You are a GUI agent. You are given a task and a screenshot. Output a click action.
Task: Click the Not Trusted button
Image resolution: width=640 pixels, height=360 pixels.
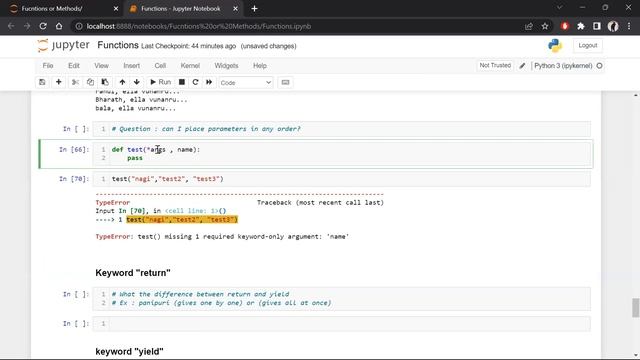point(495,65)
